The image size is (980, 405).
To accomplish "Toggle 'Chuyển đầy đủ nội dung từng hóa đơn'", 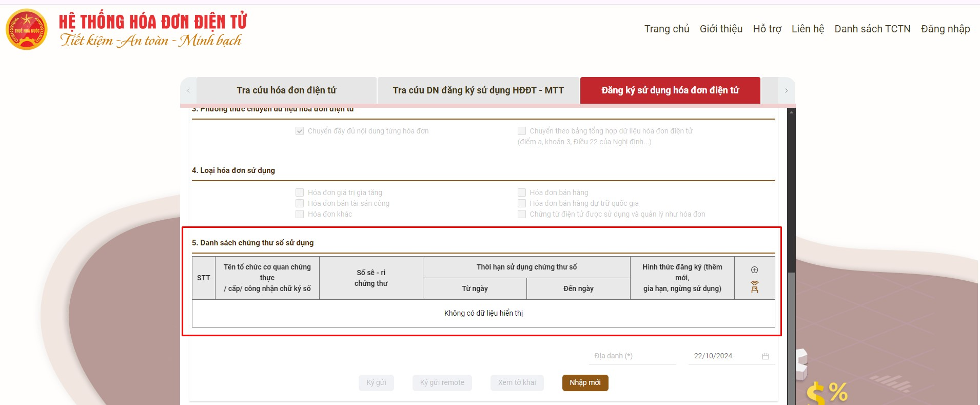I will (300, 131).
